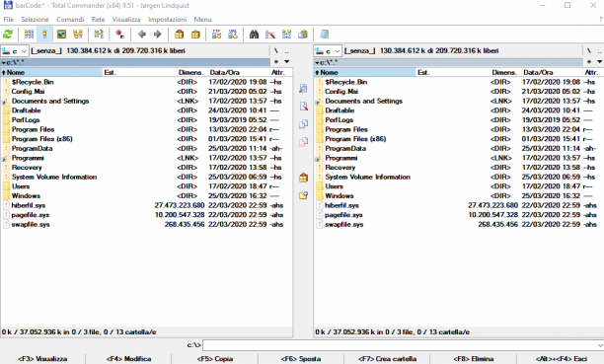Open the multi-rename tool icon
This screenshot has height=364, width=604.
(x=270, y=35)
